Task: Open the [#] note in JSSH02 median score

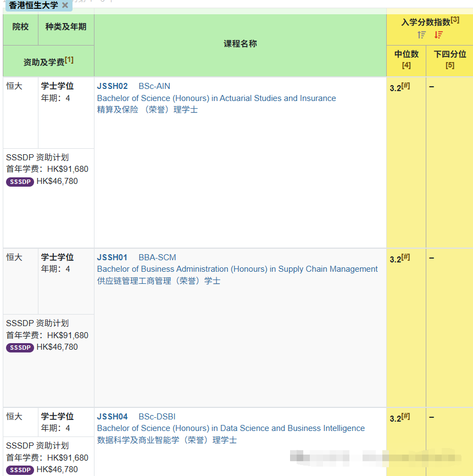Action: coord(405,86)
